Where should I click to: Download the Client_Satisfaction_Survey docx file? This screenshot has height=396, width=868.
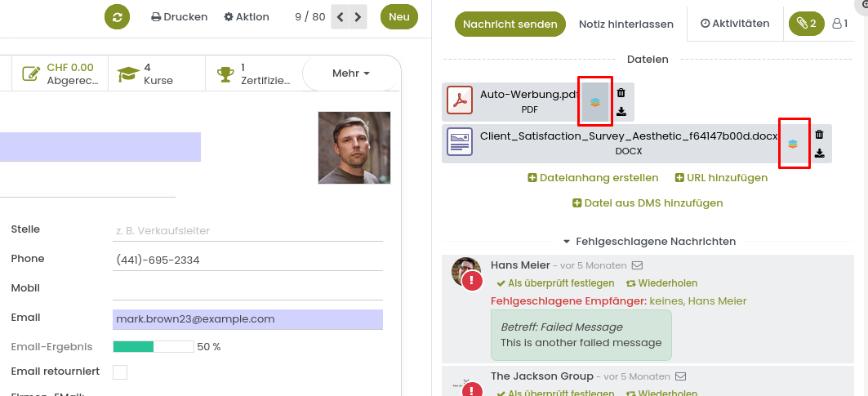point(820,153)
